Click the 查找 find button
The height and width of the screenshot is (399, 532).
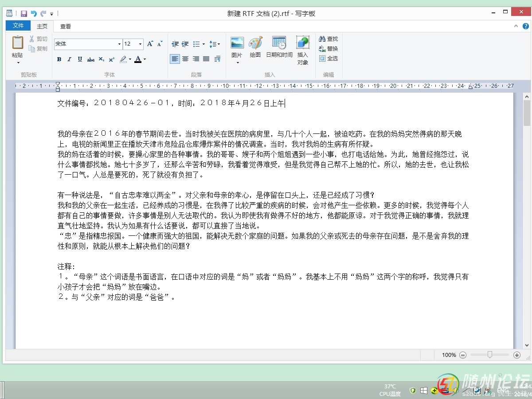click(x=329, y=39)
